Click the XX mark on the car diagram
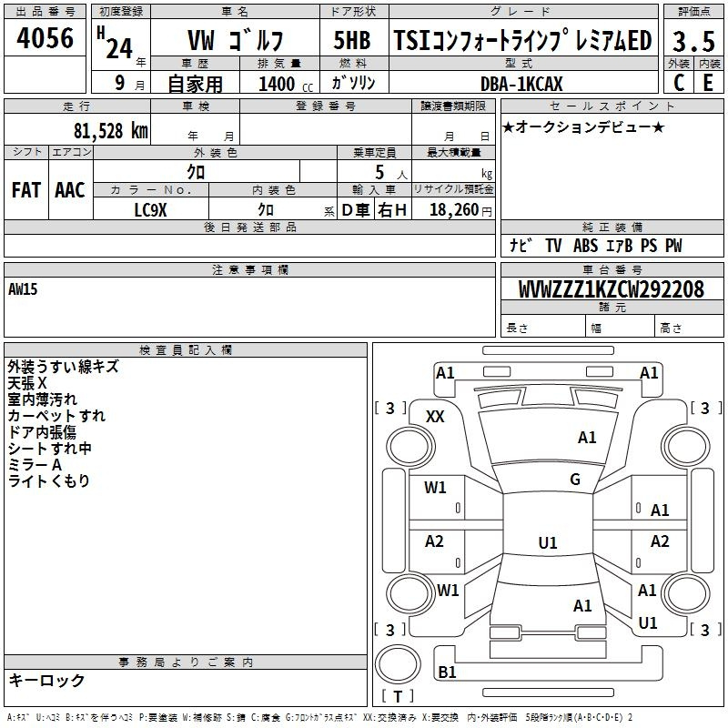This screenshot has height=728, width=728. 436,416
